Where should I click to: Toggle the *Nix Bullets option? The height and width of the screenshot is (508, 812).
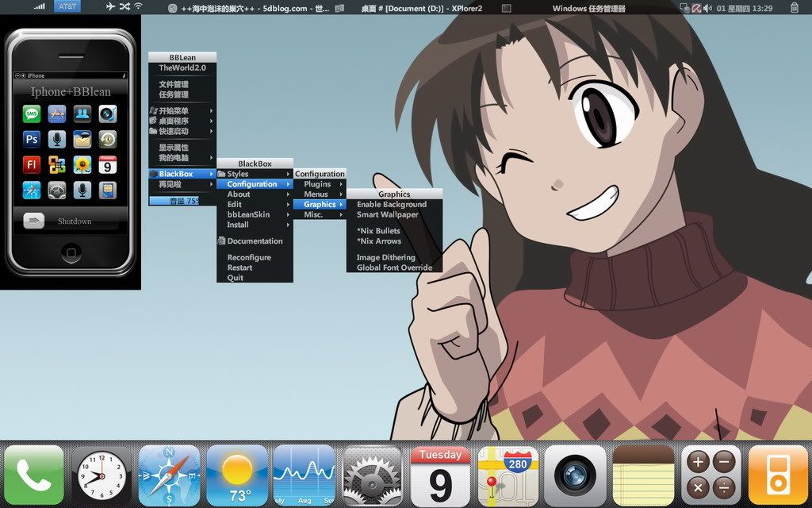click(394, 231)
